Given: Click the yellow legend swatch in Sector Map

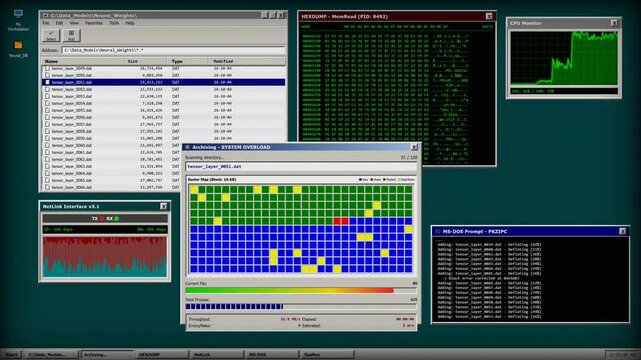Looking at the screenshot, I should click(x=399, y=179).
